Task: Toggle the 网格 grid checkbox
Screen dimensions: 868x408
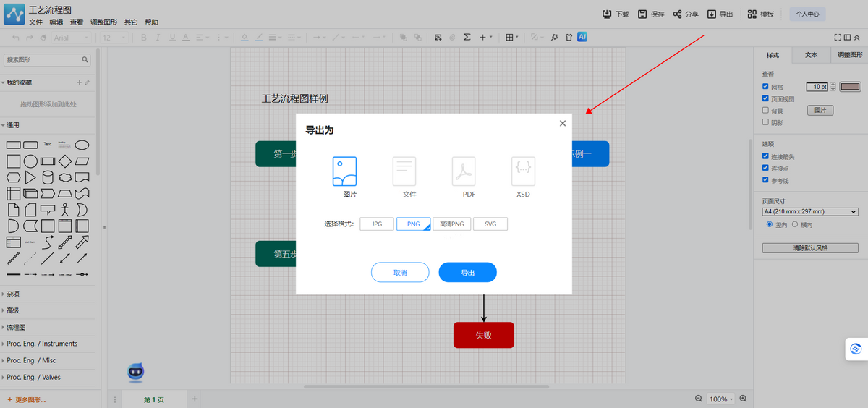Action: coord(766,87)
